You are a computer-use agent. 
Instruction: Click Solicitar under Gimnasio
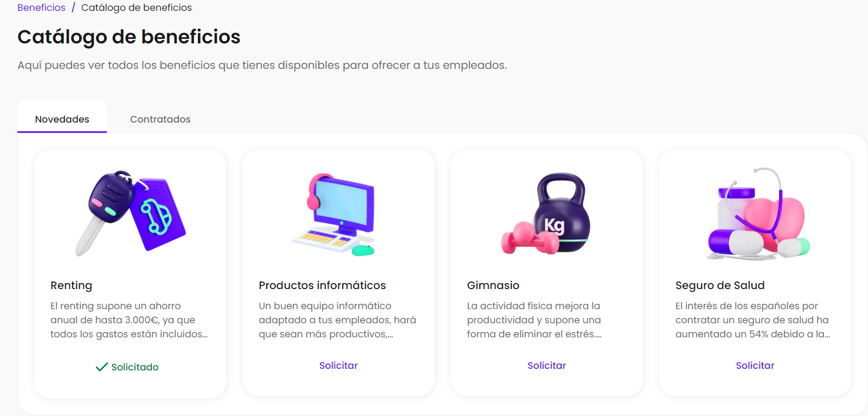(546, 366)
